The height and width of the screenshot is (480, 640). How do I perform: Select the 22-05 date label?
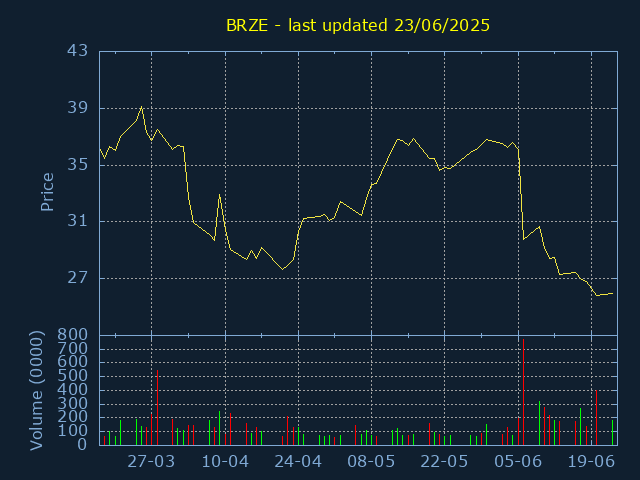(444, 462)
